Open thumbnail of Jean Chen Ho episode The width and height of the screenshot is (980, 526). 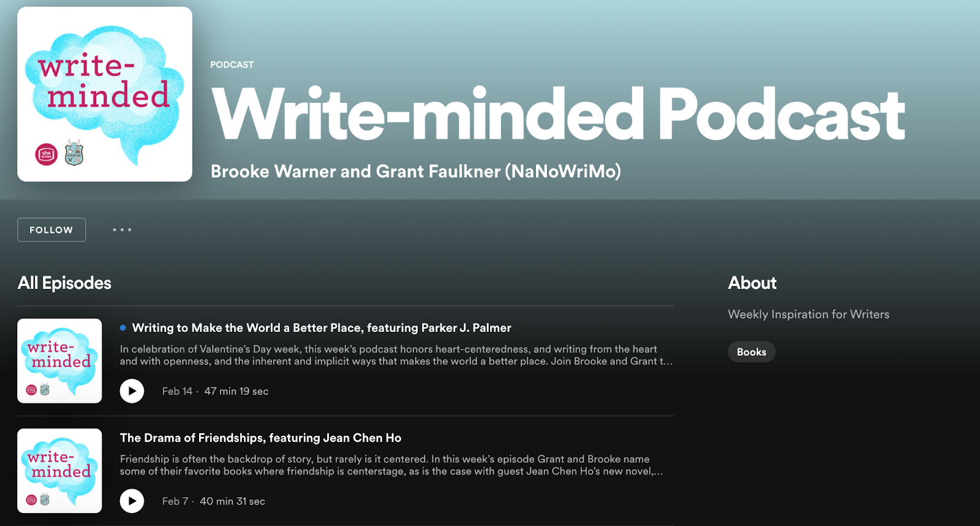(59, 470)
